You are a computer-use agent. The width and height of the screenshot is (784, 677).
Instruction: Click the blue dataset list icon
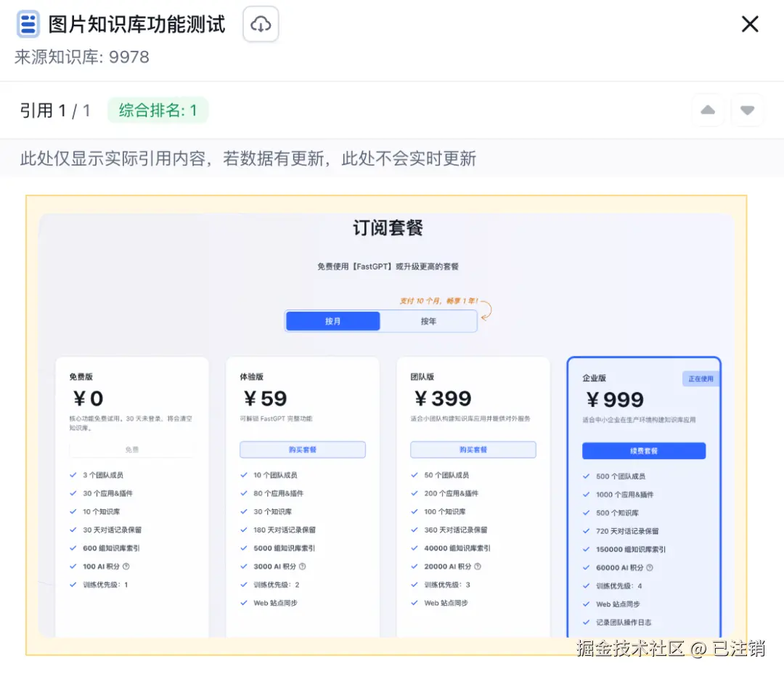pyautogui.click(x=28, y=24)
